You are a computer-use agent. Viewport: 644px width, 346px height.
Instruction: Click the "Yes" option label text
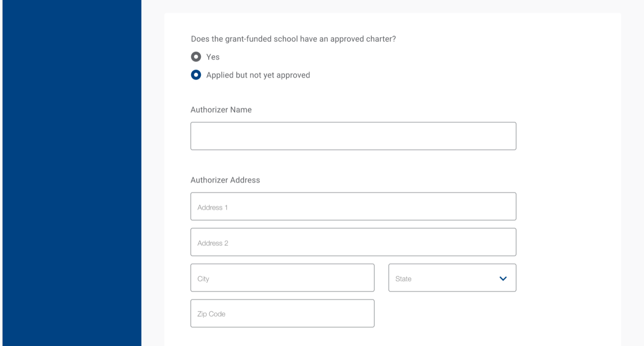pos(213,57)
